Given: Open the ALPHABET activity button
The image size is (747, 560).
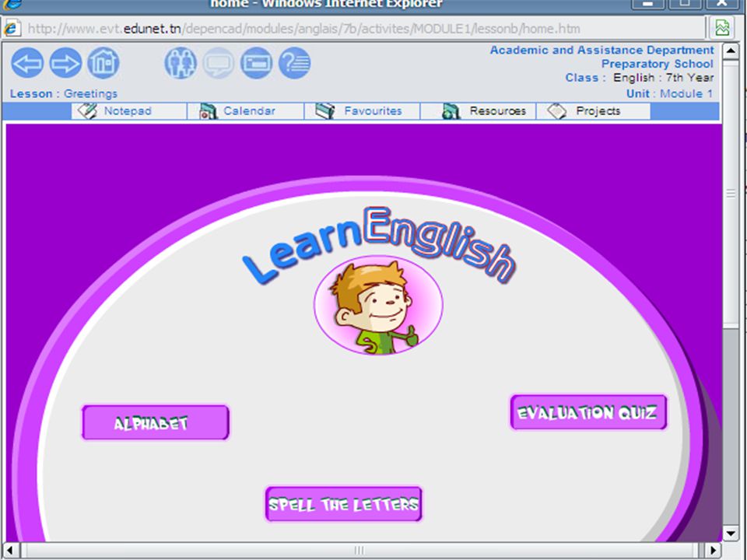Looking at the screenshot, I should (x=156, y=422).
